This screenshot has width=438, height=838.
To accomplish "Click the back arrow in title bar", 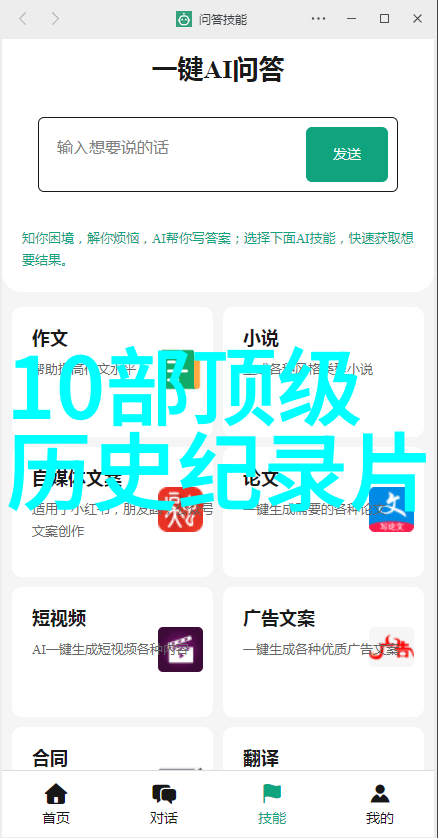I will tap(22, 19).
